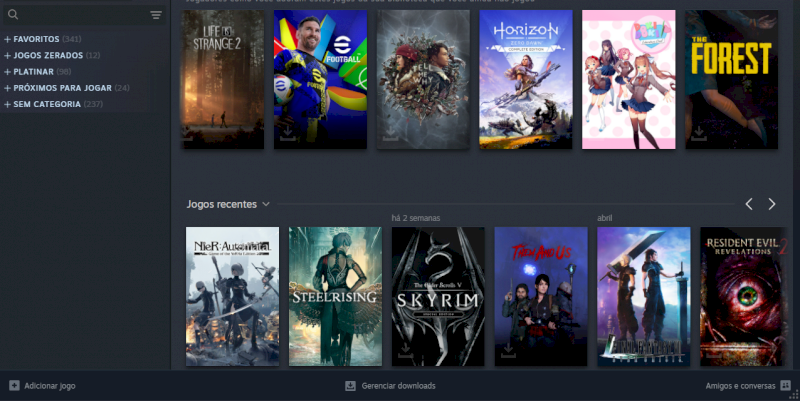Viewport: 800px width, 401px height.
Task: Open the library filter options icon
Action: pos(156,15)
